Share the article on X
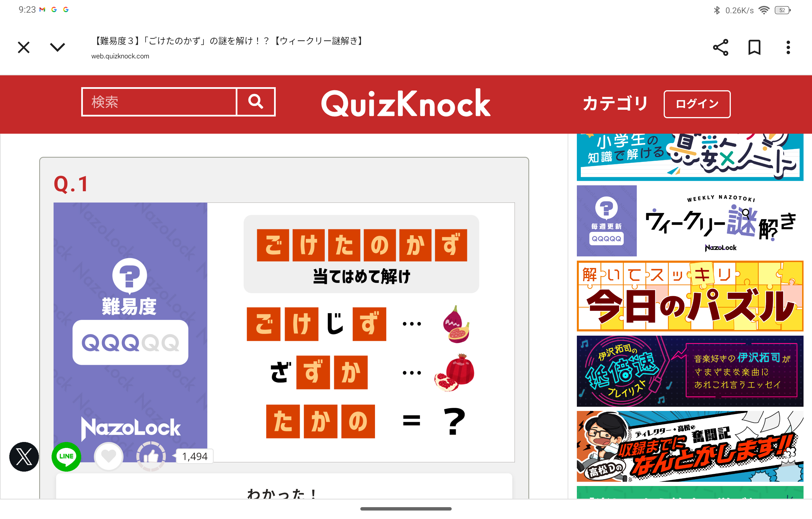 (x=24, y=457)
